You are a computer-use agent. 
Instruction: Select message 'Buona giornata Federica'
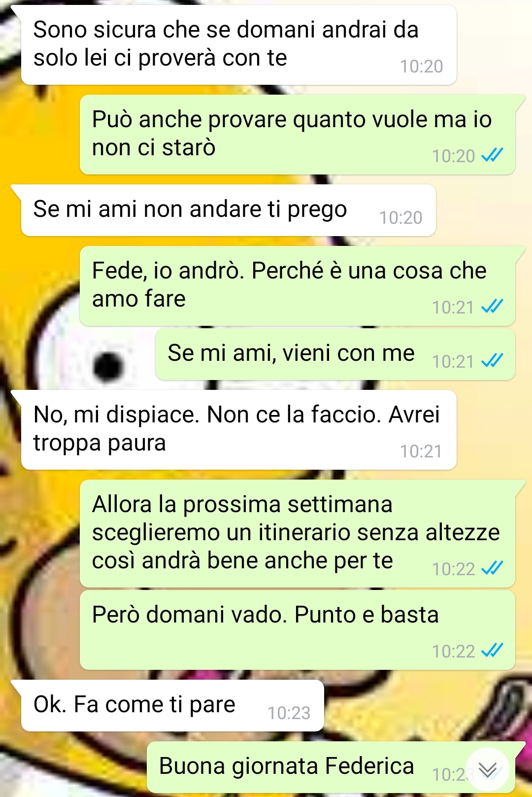click(x=331, y=767)
